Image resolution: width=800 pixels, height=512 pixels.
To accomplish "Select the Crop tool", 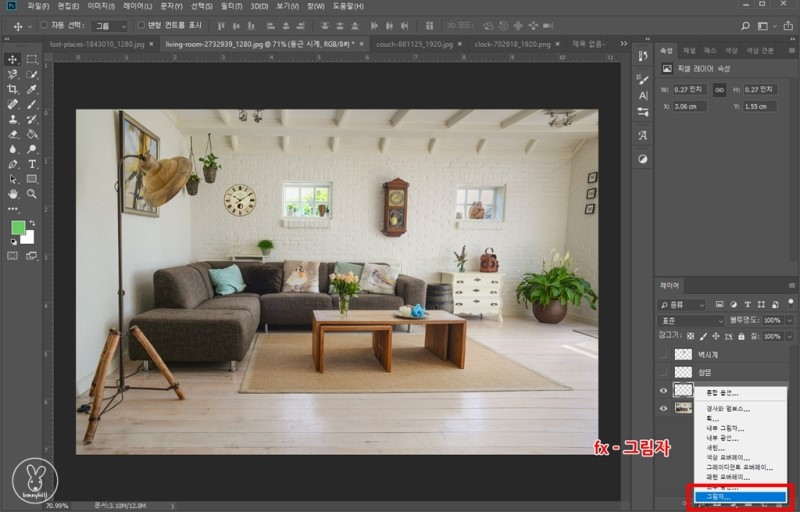I will point(13,89).
